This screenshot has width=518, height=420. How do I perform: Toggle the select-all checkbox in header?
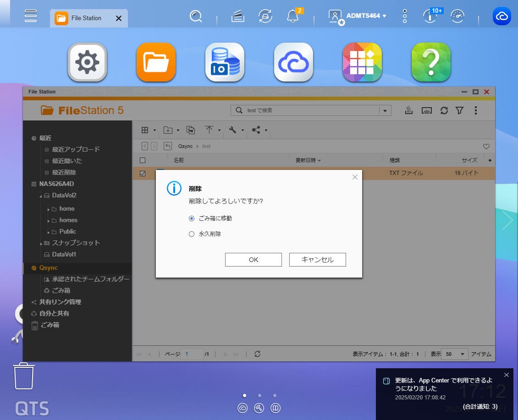point(143,160)
